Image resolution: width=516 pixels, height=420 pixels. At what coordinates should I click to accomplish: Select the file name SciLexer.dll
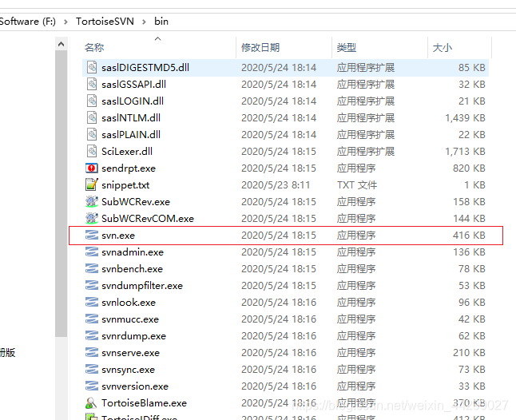coord(127,151)
